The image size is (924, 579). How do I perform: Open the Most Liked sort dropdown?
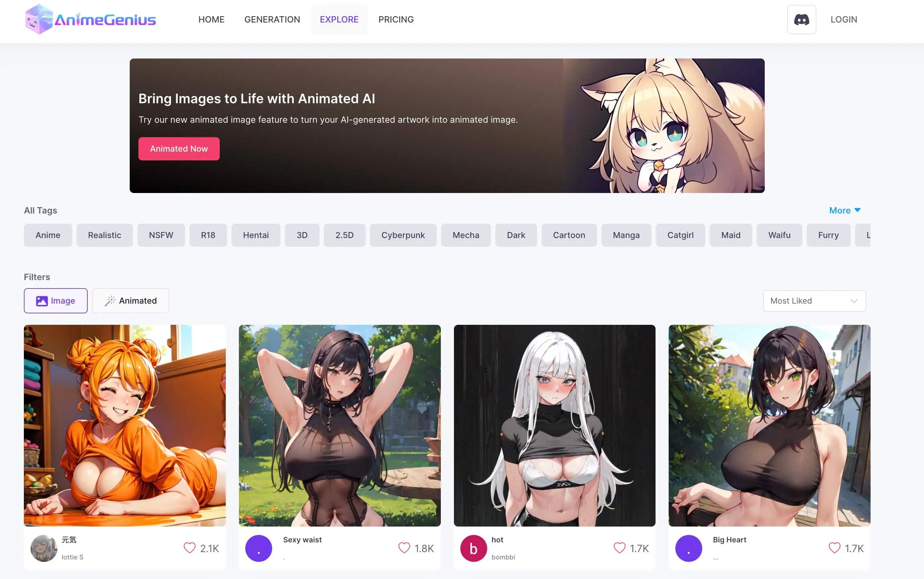point(814,301)
